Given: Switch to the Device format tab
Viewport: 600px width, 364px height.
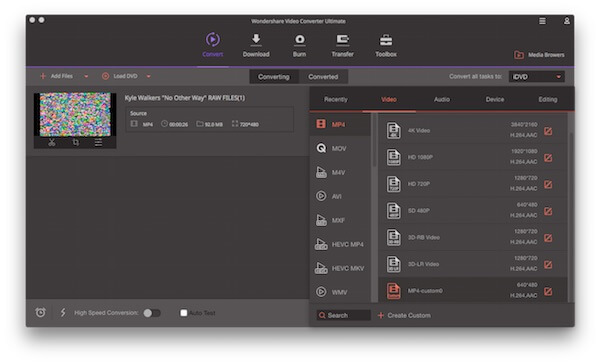Looking at the screenshot, I should (x=495, y=100).
